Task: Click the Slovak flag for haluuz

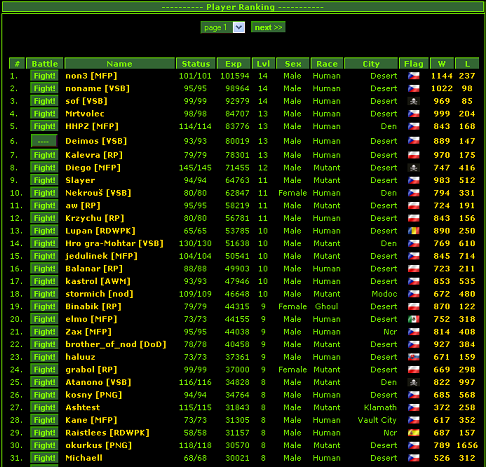Action: point(414,357)
